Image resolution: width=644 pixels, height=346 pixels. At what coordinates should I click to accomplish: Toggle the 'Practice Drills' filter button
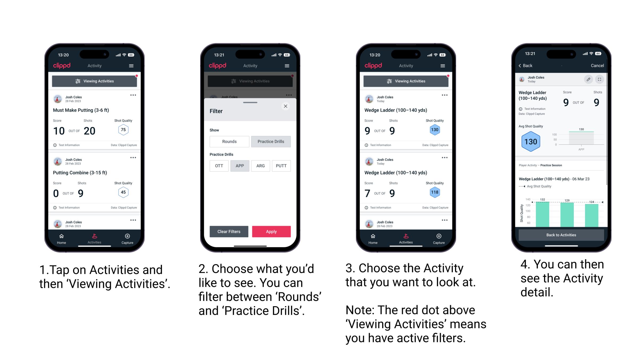tap(271, 142)
